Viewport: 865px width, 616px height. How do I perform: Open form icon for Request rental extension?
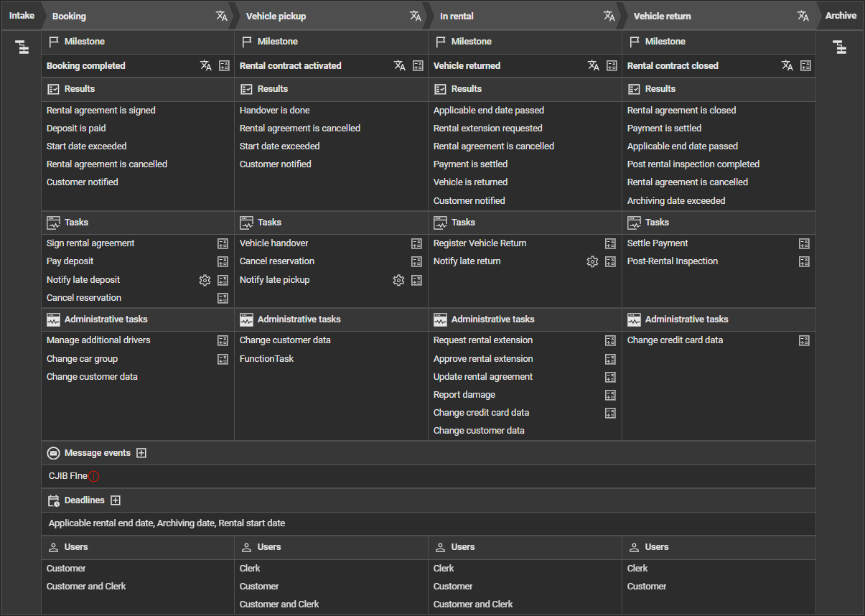(x=610, y=340)
